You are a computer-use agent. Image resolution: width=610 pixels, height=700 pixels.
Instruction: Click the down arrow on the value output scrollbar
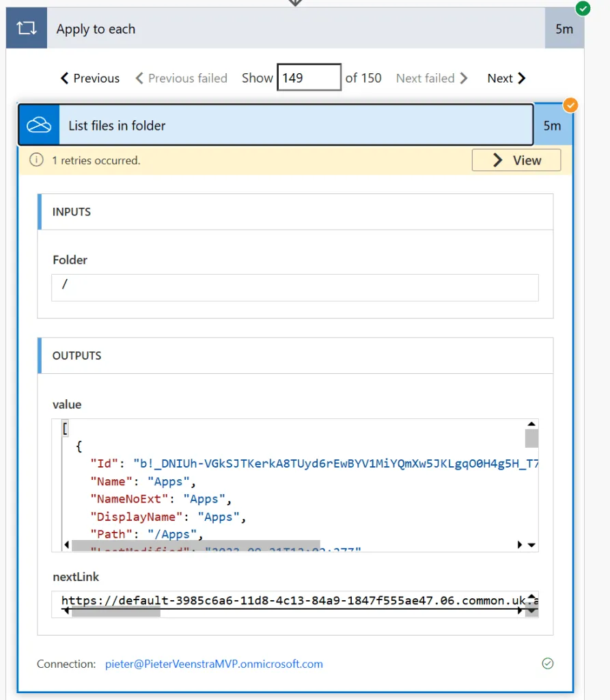531,545
